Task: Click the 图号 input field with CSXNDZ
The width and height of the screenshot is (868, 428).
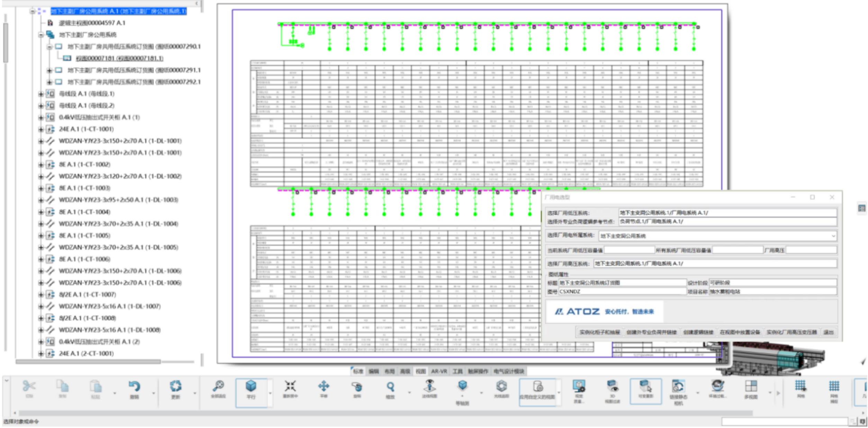Action: [x=622, y=292]
